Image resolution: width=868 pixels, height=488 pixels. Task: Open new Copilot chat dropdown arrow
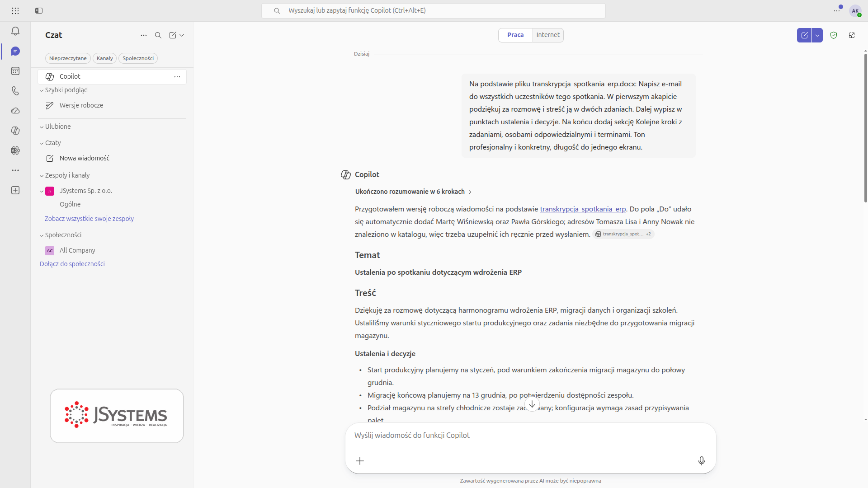pos(817,35)
